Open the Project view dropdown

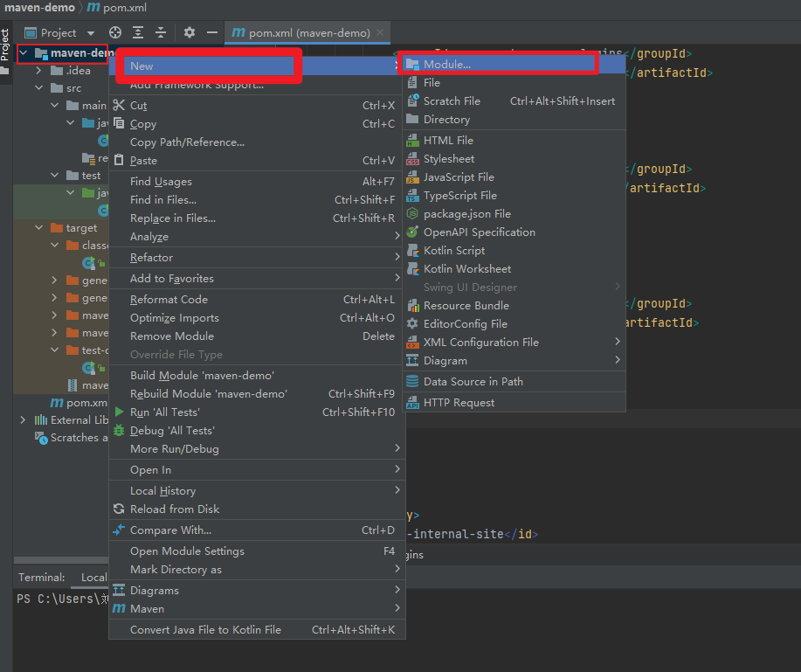[x=91, y=33]
